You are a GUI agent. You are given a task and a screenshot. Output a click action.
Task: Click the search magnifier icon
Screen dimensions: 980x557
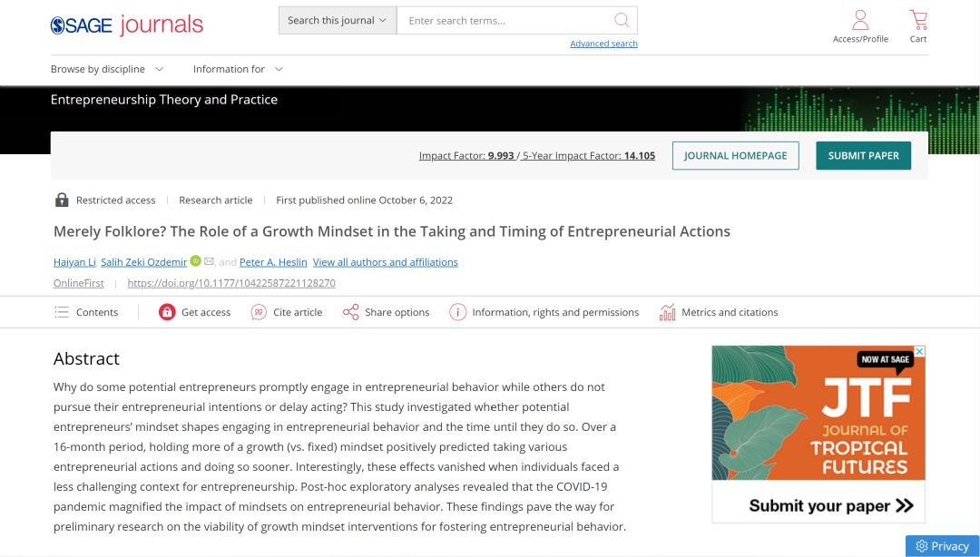click(x=622, y=20)
